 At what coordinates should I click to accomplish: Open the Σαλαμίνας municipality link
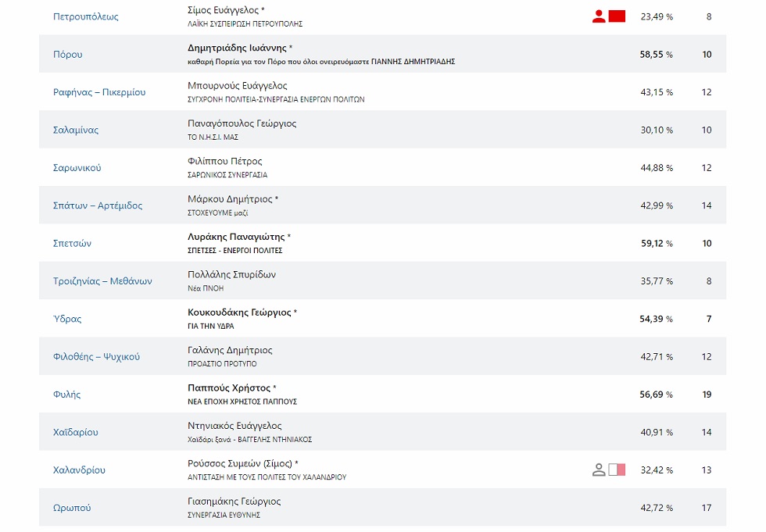coord(76,130)
